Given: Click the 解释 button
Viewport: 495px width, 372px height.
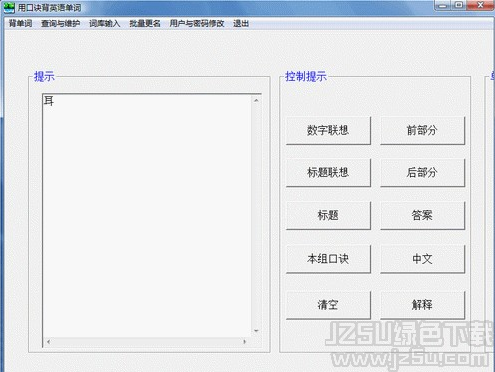Looking at the screenshot, I should click(x=422, y=305).
